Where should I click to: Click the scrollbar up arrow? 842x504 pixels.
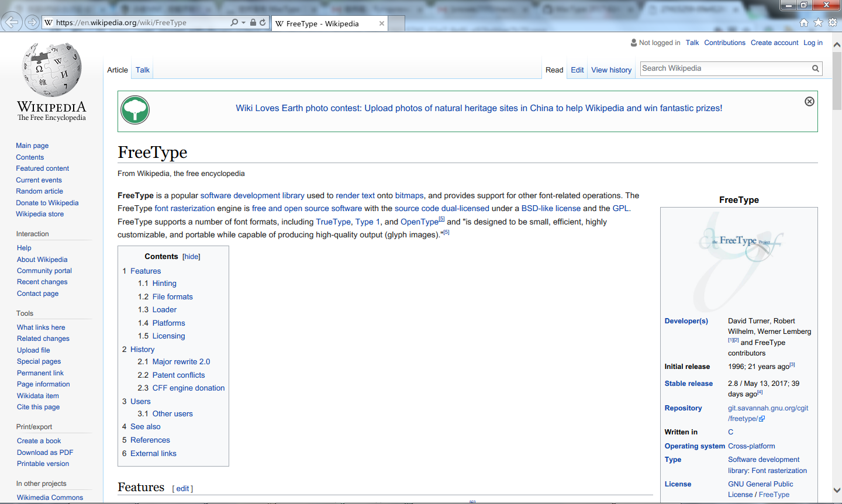pyautogui.click(x=837, y=45)
